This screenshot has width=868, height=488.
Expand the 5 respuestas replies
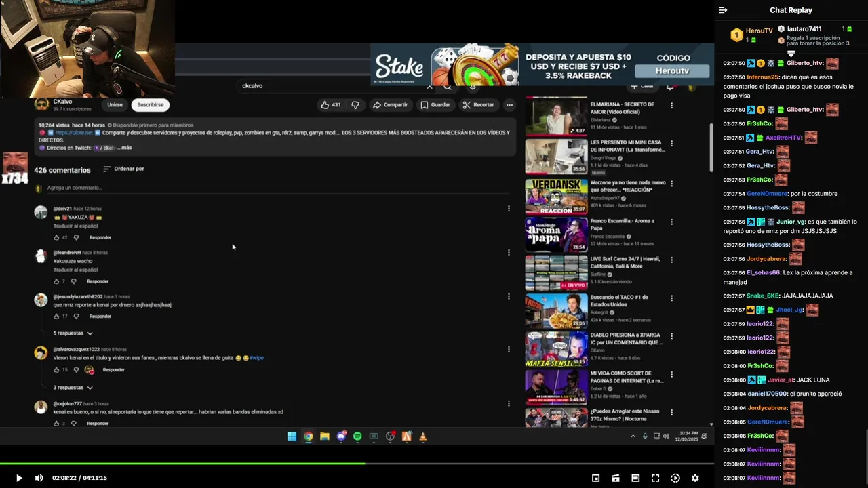73,333
